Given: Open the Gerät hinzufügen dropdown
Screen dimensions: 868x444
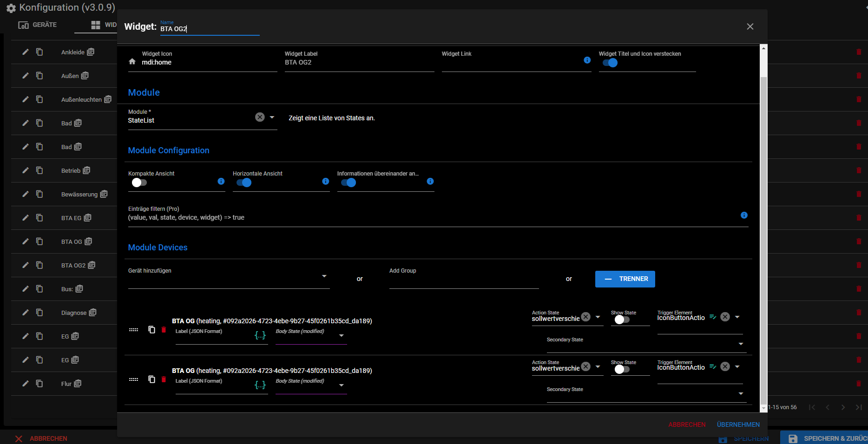Looking at the screenshot, I should pyautogui.click(x=324, y=276).
